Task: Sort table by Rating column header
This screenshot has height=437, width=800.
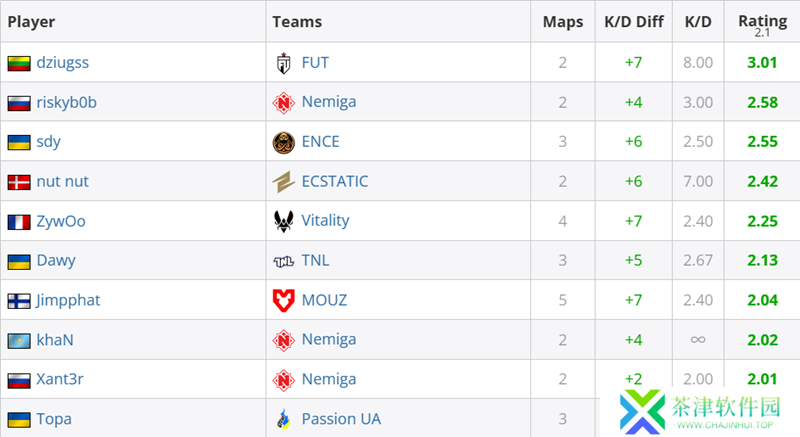Action: [762, 20]
